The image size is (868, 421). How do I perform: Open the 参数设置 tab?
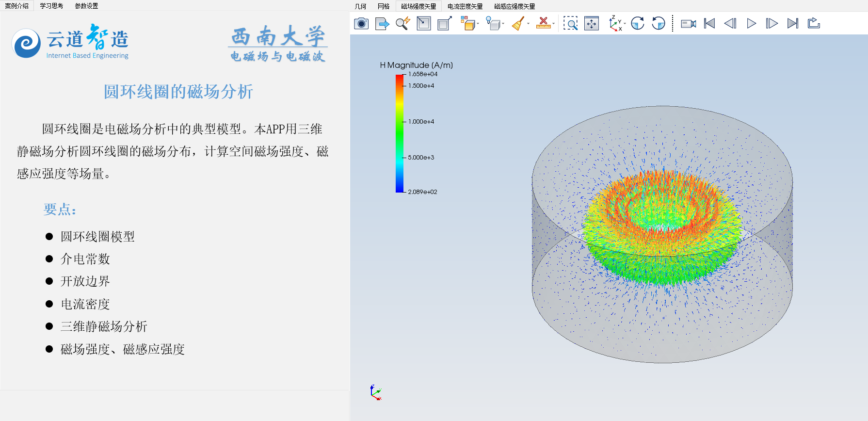(x=87, y=6)
